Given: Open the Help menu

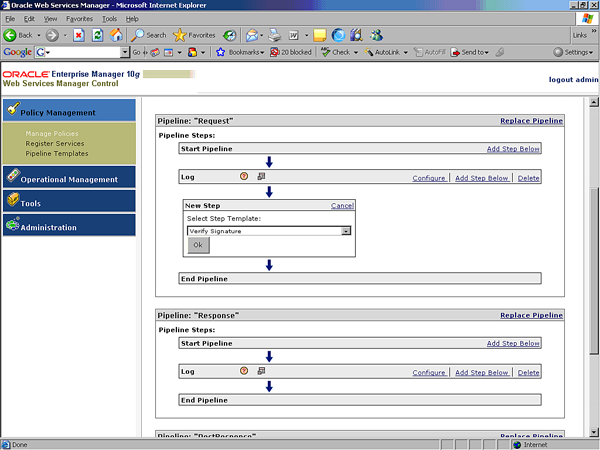Looking at the screenshot, I should pos(132,19).
